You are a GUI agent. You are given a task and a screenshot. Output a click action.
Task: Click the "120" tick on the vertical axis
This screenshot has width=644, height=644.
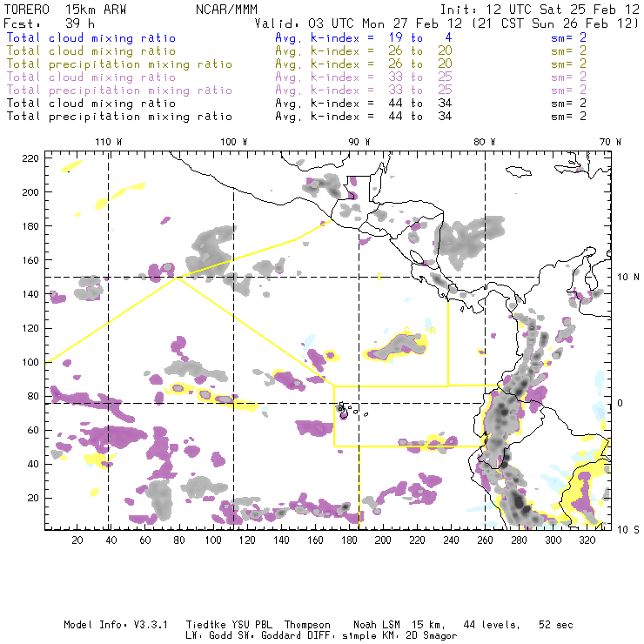point(30,329)
